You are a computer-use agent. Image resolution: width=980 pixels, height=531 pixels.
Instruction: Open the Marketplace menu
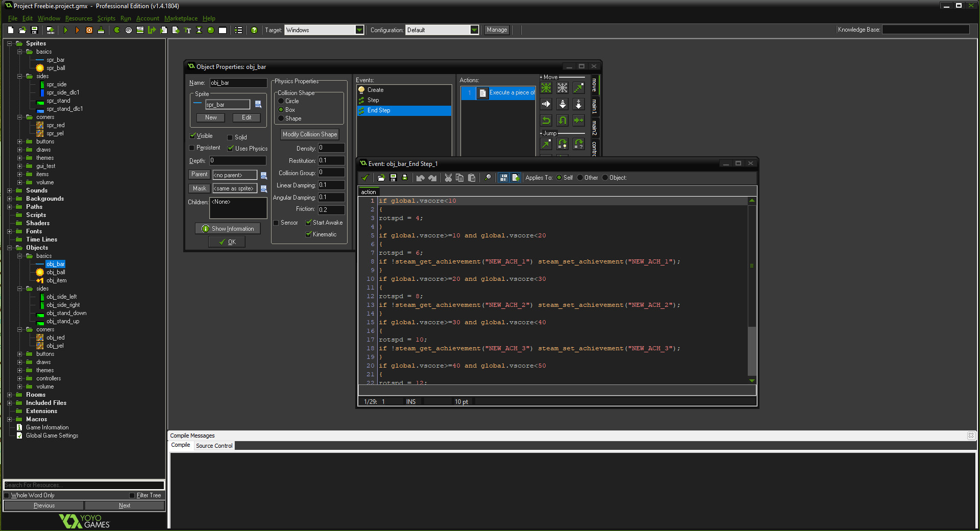[181, 18]
